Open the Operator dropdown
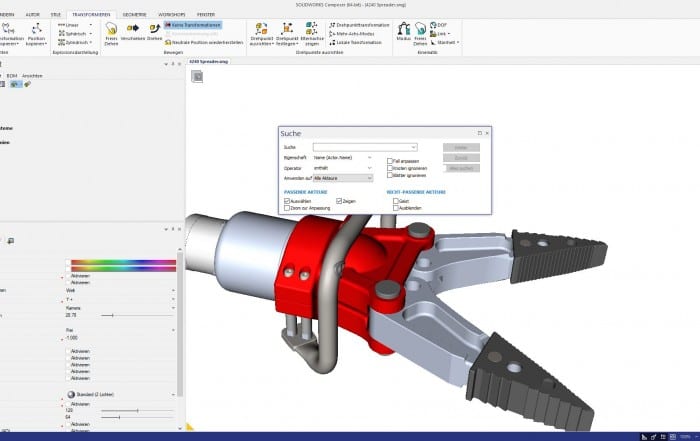The image size is (700, 441). (x=342, y=168)
